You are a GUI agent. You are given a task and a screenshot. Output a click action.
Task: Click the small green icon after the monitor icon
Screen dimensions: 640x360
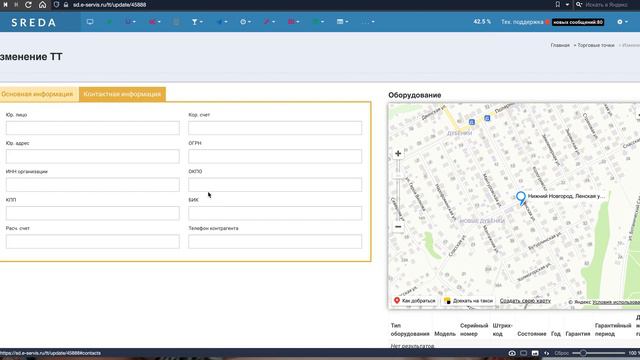click(109, 22)
